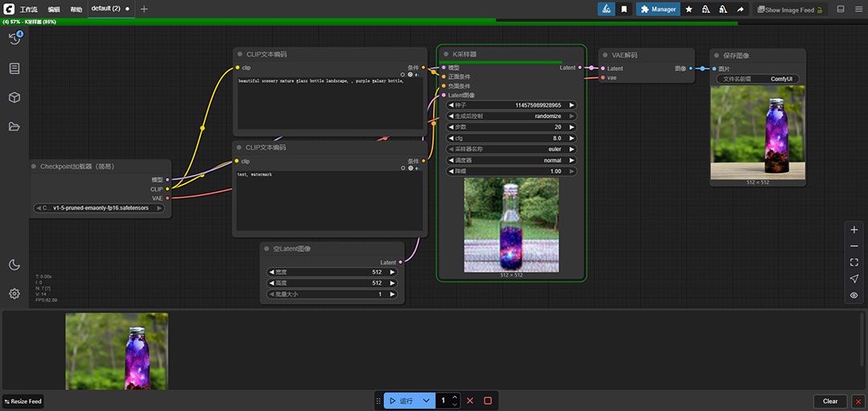
Task: Click the share arrow icon in top bar
Action: point(740,9)
